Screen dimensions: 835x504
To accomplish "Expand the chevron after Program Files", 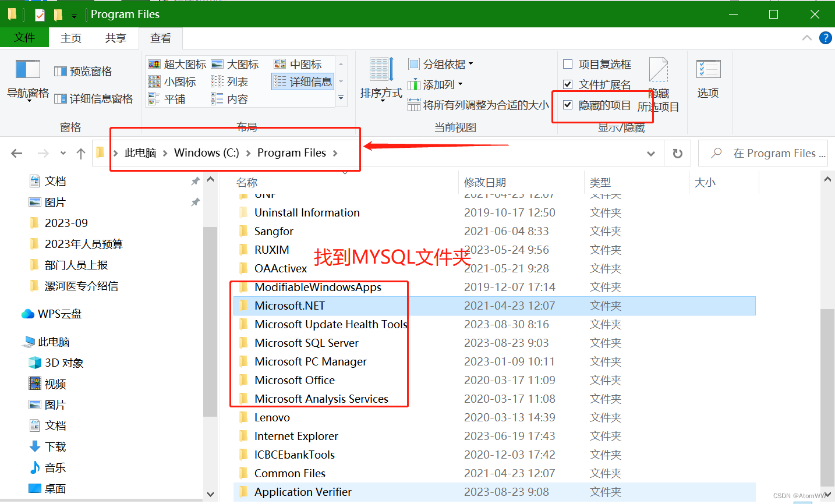I will (335, 153).
